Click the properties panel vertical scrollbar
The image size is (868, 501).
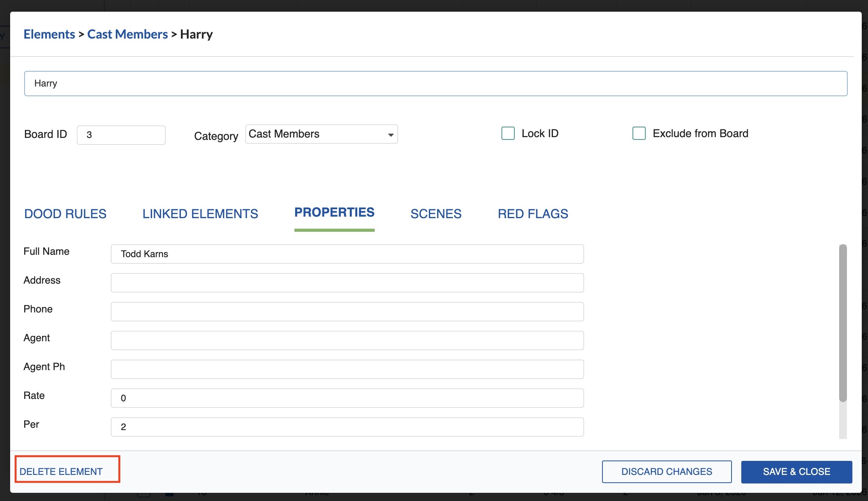coord(843,323)
